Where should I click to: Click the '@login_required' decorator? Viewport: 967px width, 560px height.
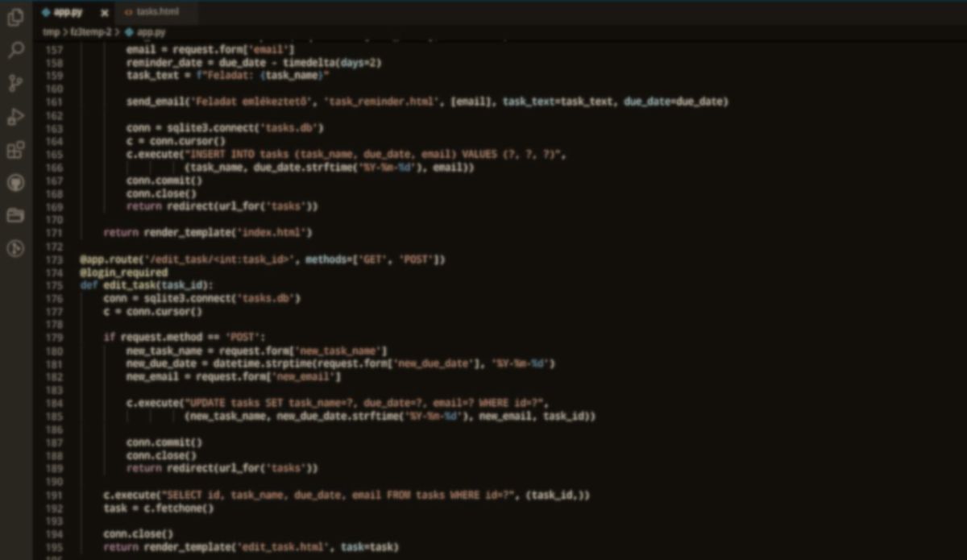tap(123, 272)
